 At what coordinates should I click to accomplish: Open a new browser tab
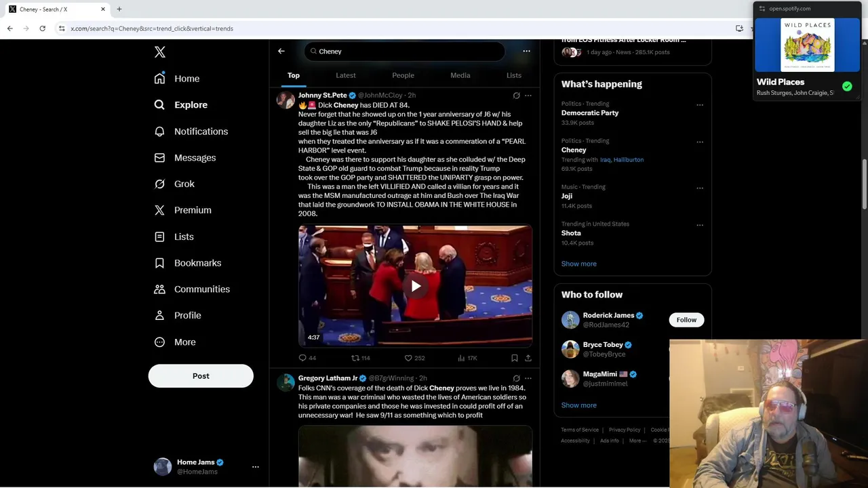119,9
